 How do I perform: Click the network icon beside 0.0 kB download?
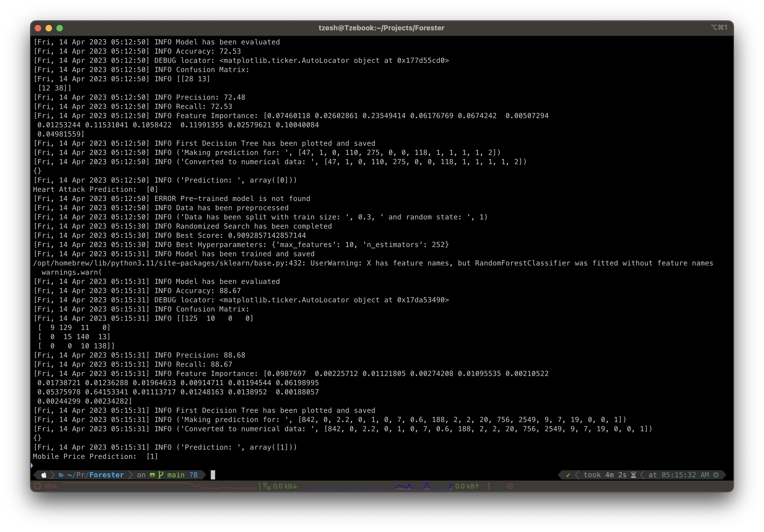[x=267, y=486]
